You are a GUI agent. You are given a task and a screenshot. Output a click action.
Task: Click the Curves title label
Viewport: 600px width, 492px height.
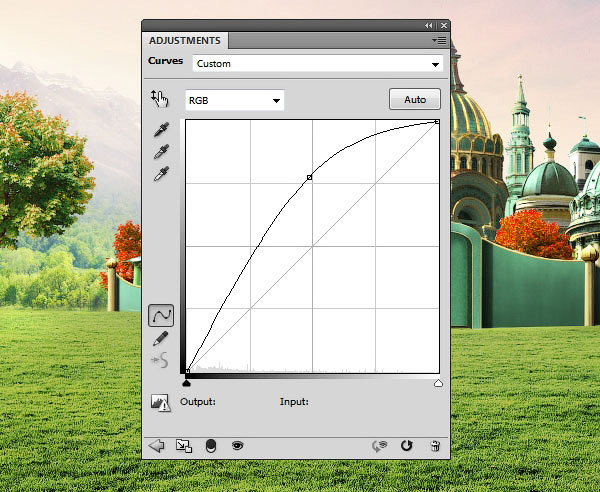(165, 61)
